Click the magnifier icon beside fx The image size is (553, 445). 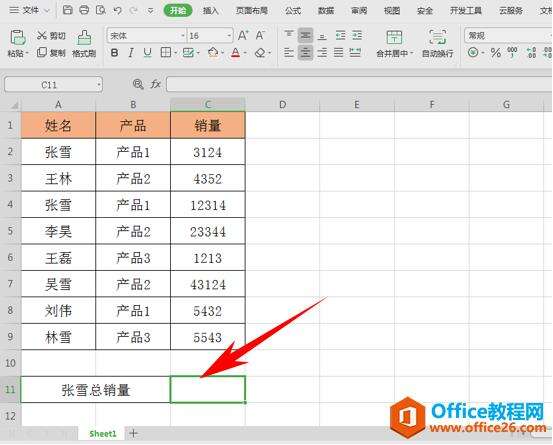pyautogui.click(x=138, y=84)
